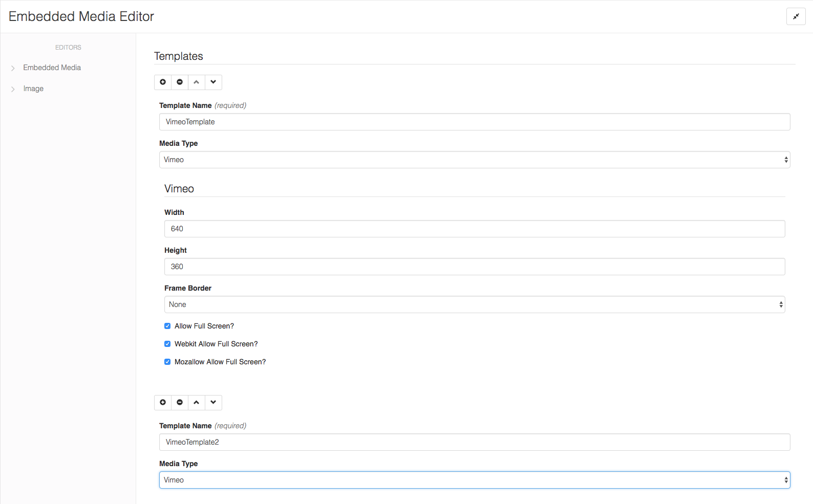
Task: Click the remove icon above VimeoTemplate
Action: click(180, 82)
